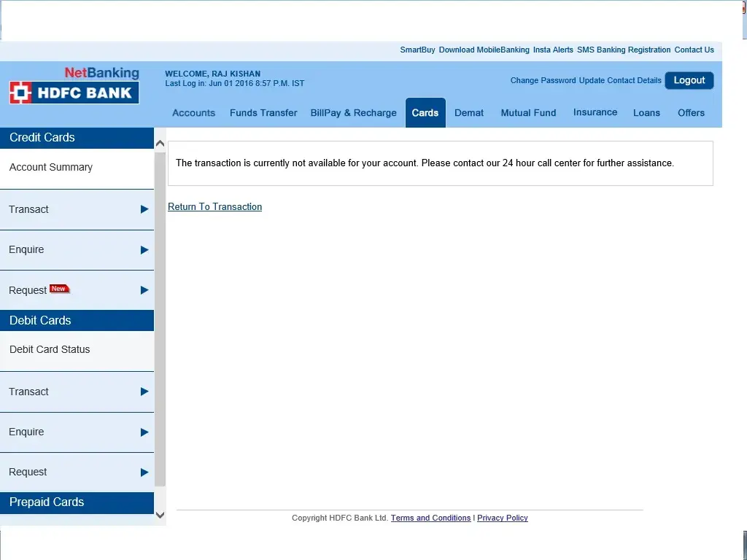The image size is (747, 560).
Task: Click the HDFC Bank NetBanking logo
Action: pos(74,85)
